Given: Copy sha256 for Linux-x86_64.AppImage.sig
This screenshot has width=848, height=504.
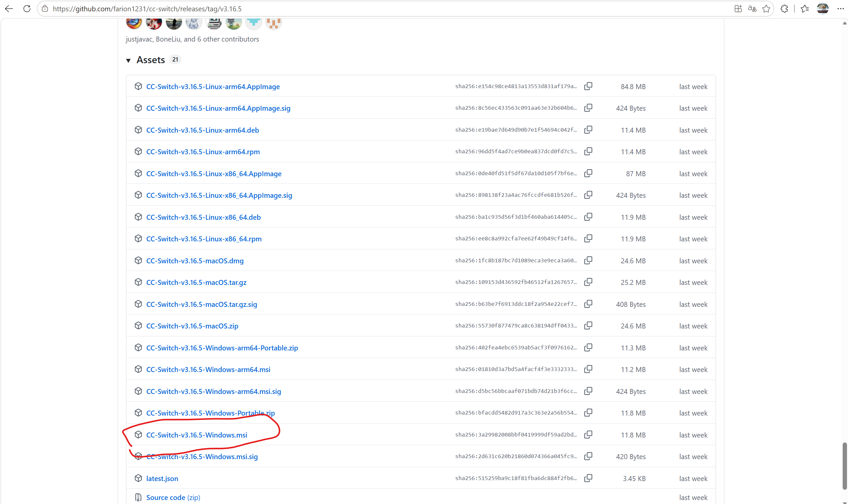Looking at the screenshot, I should (x=588, y=195).
